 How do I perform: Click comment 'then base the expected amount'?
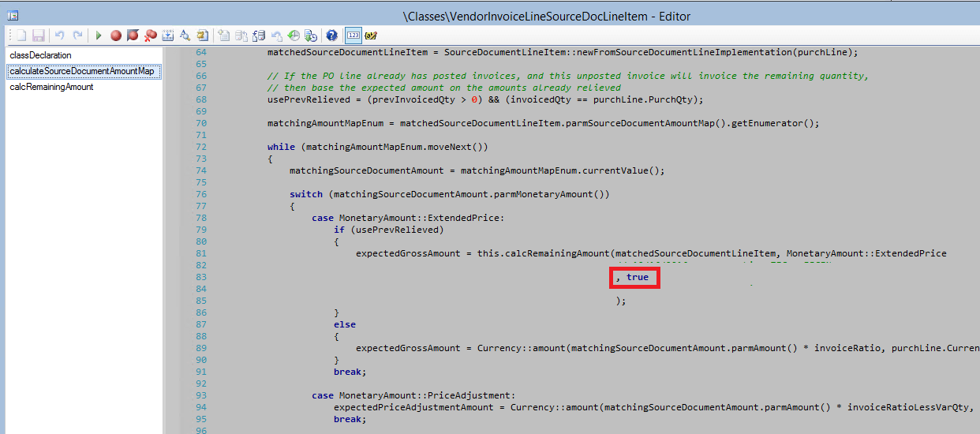click(363, 88)
